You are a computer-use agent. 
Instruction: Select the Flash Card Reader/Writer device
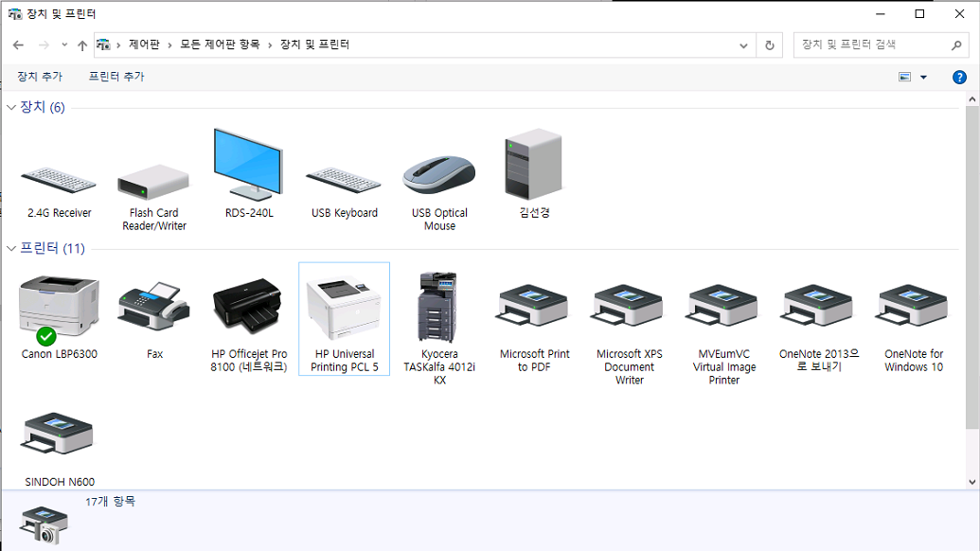tap(153, 197)
